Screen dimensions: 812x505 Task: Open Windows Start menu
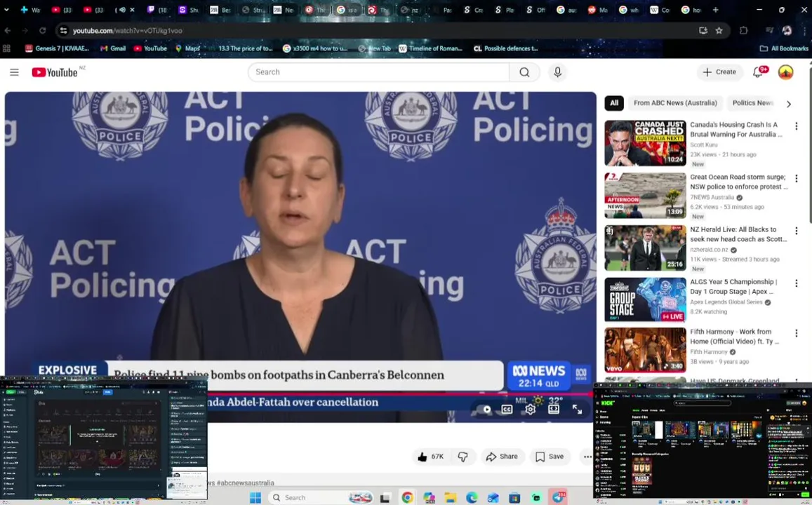[x=255, y=497]
